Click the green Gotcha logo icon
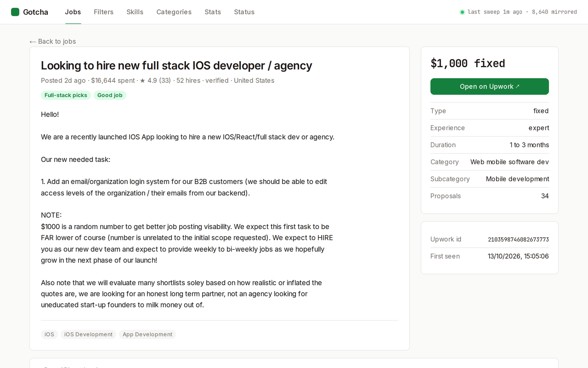Viewport: 588px width, 368px height. (x=15, y=12)
